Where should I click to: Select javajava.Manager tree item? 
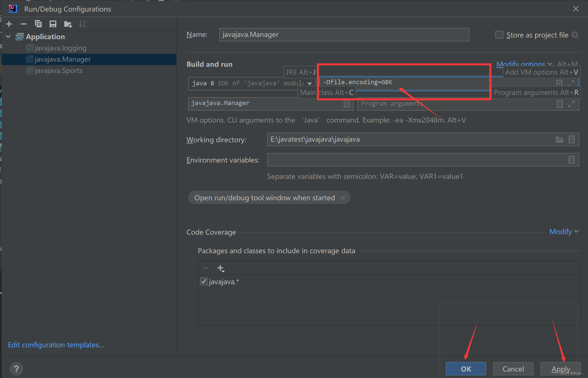click(x=63, y=59)
